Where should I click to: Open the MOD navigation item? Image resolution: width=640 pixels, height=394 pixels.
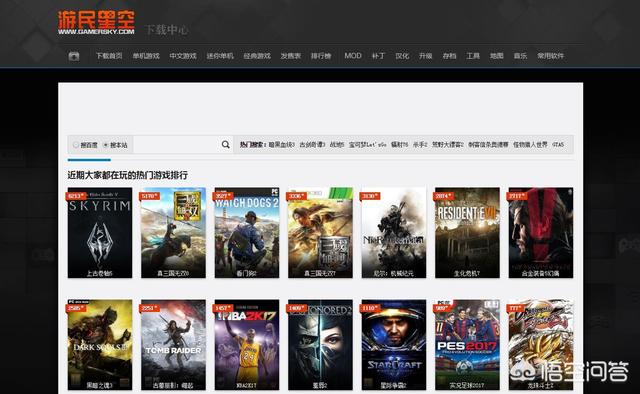353,56
